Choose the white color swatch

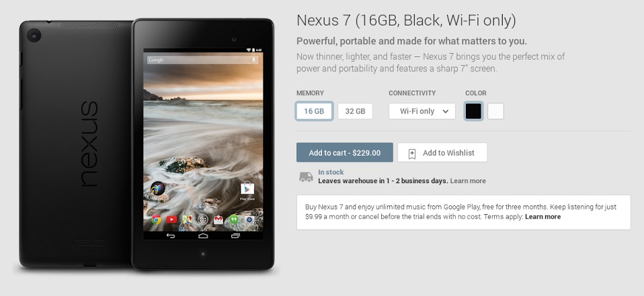[x=495, y=111]
